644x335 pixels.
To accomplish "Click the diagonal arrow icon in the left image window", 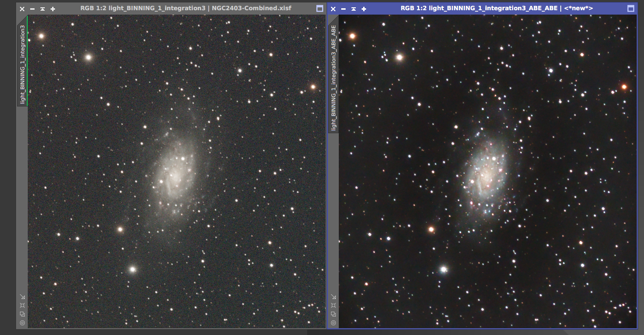I will click(x=22, y=297).
